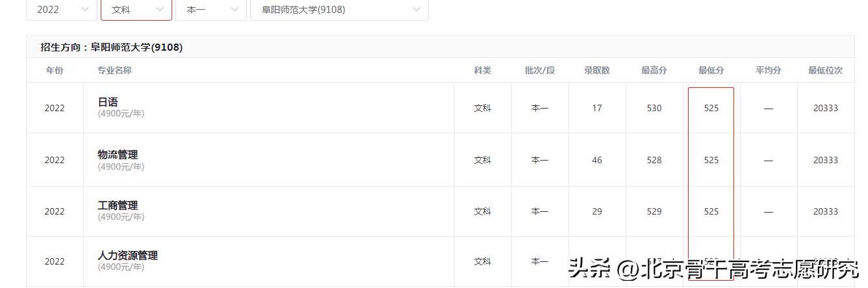Select the 工商管理 major name
This screenshot has width=868, height=288.
[118, 205]
